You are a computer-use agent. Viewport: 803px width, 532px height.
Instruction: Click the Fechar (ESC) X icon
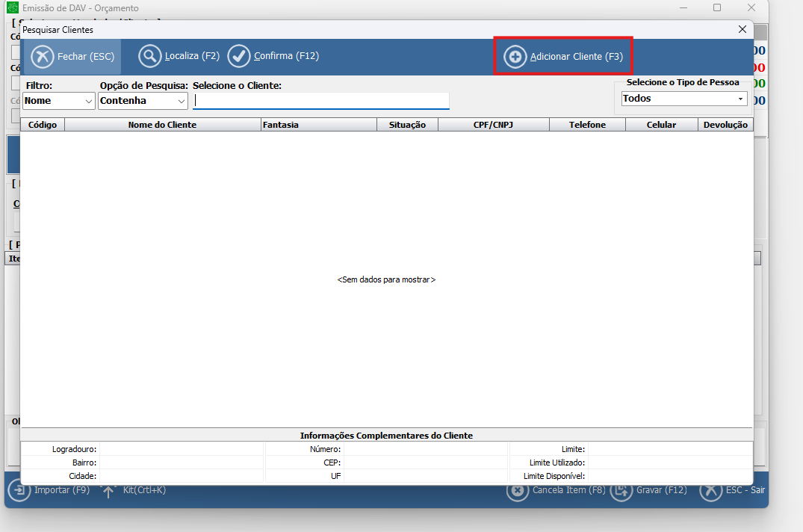pos(43,57)
